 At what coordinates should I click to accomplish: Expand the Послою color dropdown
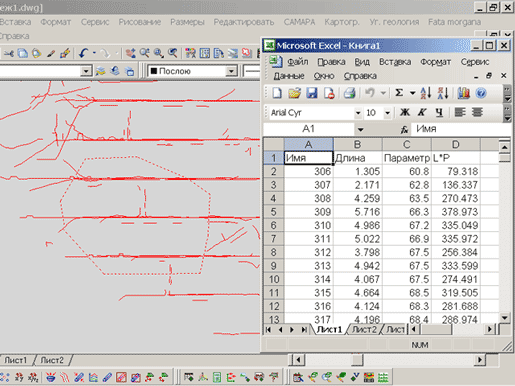coord(231,71)
